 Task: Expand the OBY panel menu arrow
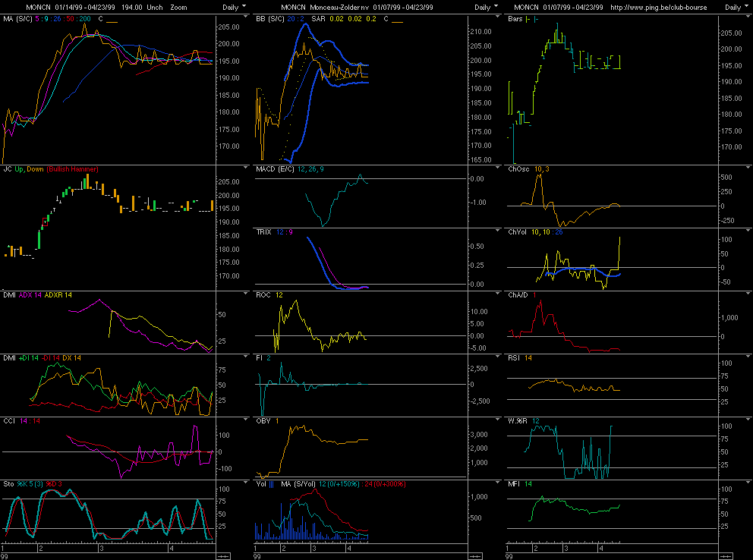click(497, 419)
